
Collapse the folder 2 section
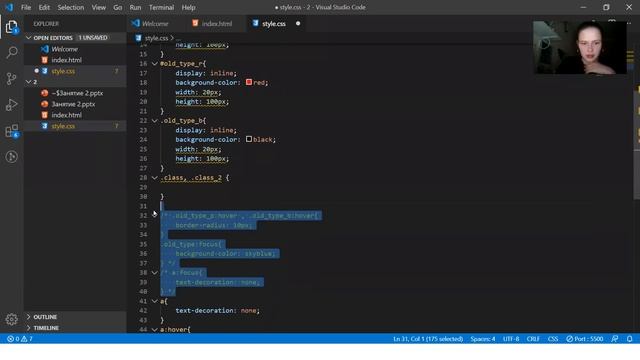click(29, 82)
